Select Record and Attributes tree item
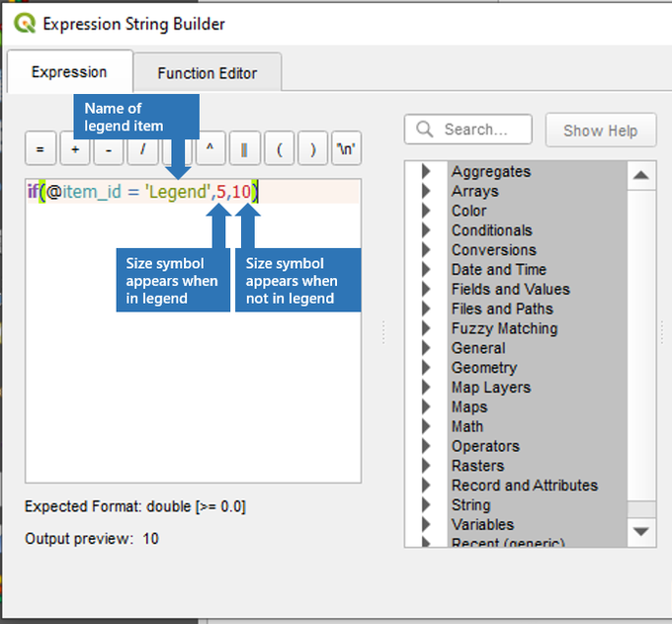 tap(525, 485)
